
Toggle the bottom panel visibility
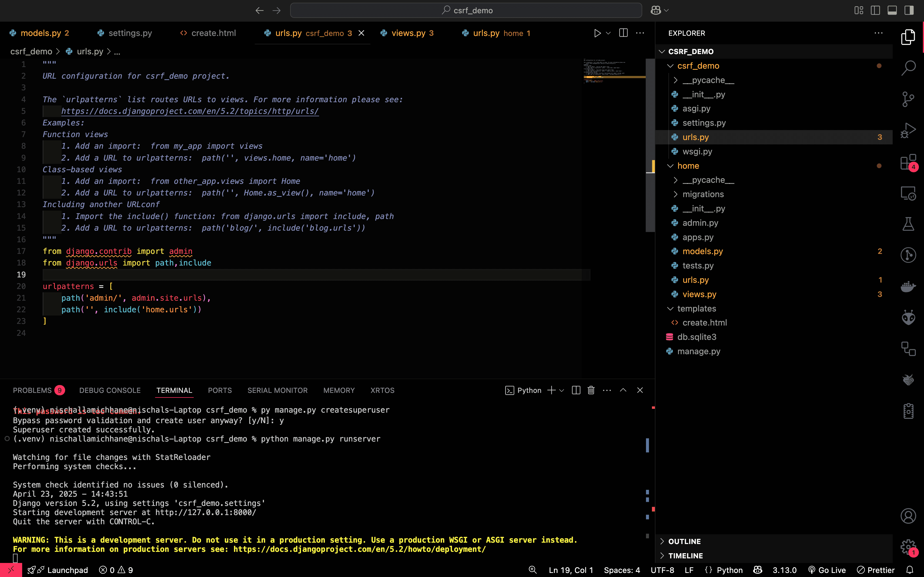tap(892, 10)
